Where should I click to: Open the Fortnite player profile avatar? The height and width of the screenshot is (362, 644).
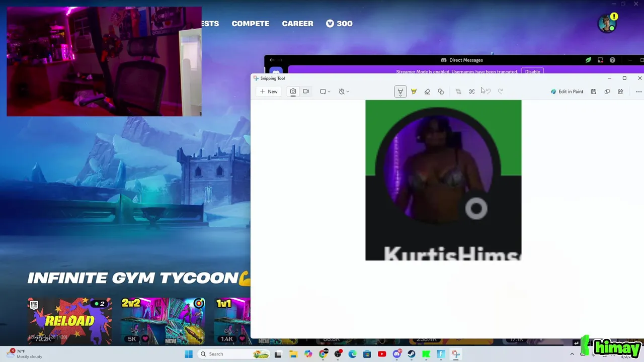pyautogui.click(x=607, y=24)
